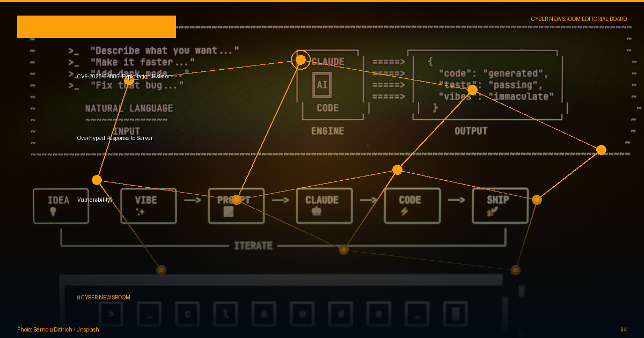
Task: Click the #4 page number
Action: pos(624,329)
